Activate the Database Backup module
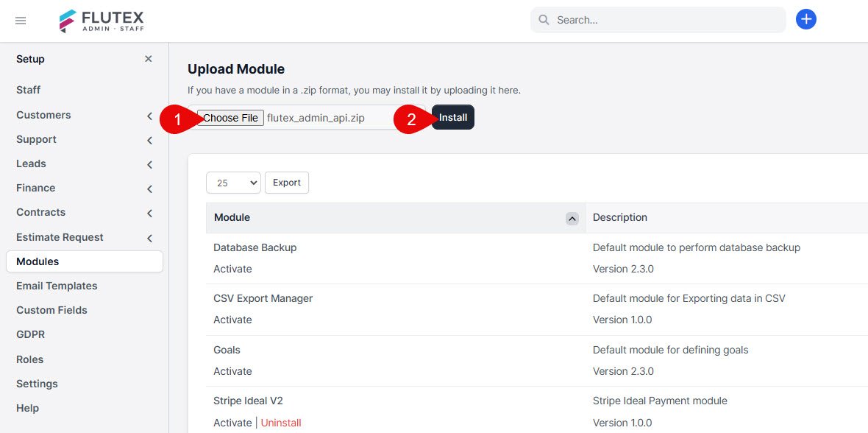Screen dimensions: 868x433 pyautogui.click(x=232, y=269)
